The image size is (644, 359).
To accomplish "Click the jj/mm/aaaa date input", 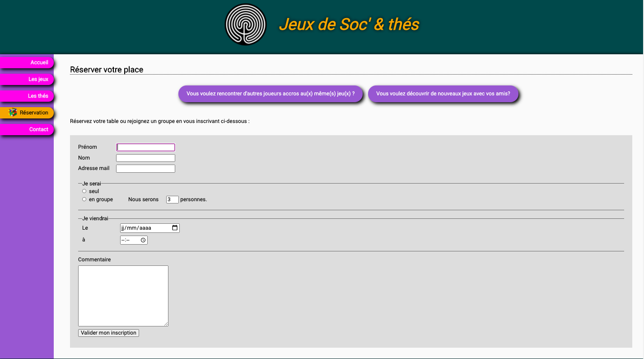I will click(x=145, y=228).
